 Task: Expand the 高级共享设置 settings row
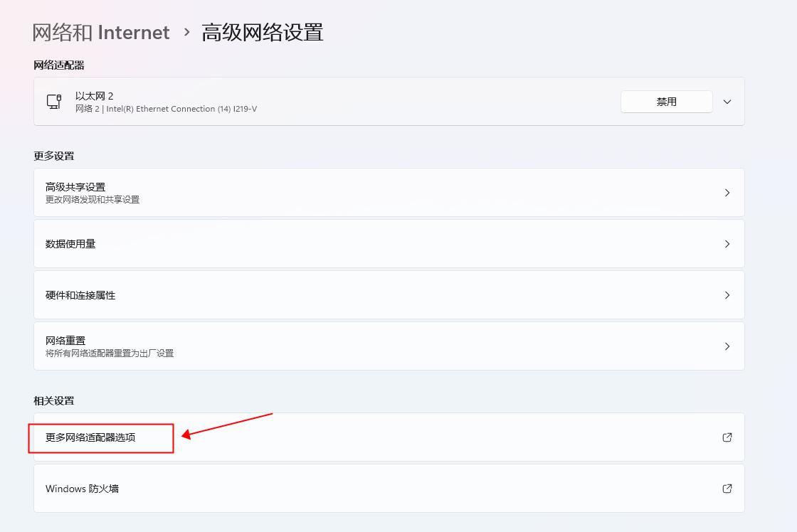click(x=388, y=192)
